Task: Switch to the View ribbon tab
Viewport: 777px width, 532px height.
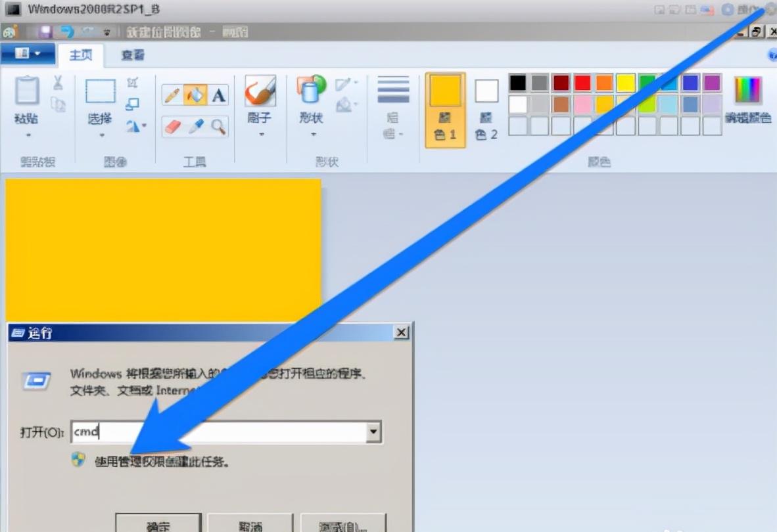Action: click(x=133, y=55)
